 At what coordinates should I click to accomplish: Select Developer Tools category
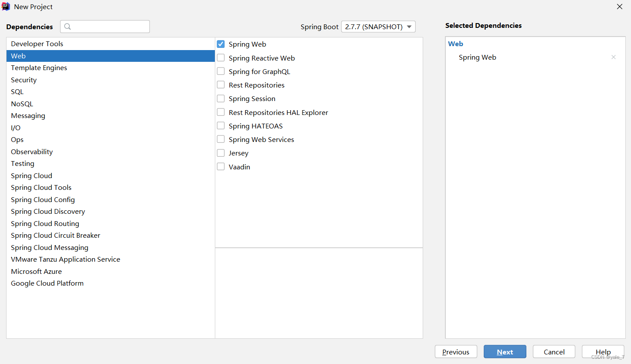pyautogui.click(x=111, y=44)
